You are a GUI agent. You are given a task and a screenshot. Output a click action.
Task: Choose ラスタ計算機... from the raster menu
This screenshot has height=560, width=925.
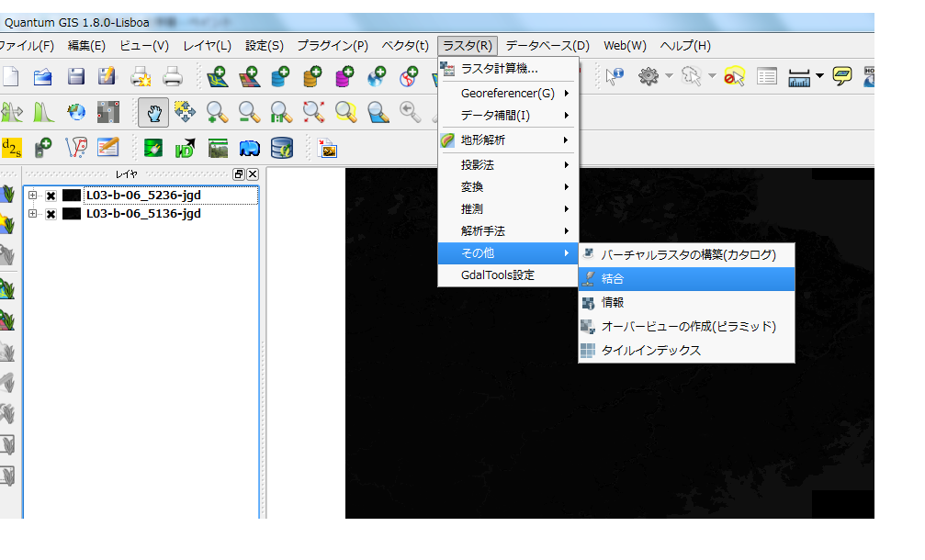pyautogui.click(x=508, y=69)
